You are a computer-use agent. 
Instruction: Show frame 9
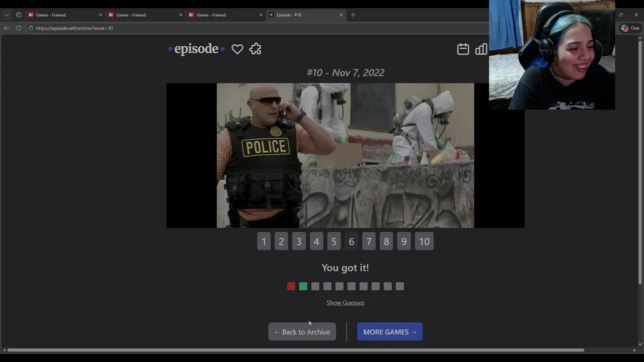(x=404, y=241)
